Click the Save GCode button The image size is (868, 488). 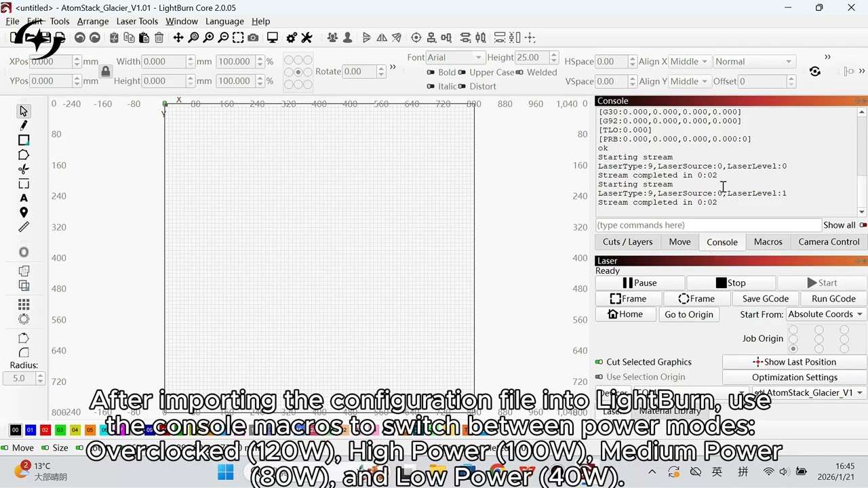[x=766, y=299]
